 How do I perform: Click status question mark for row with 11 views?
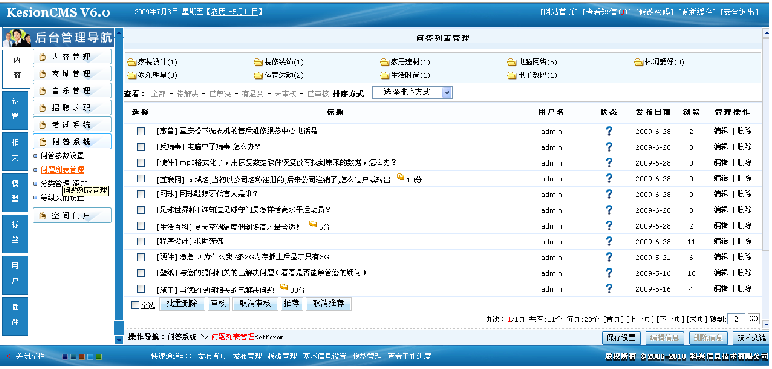pyautogui.click(x=609, y=241)
